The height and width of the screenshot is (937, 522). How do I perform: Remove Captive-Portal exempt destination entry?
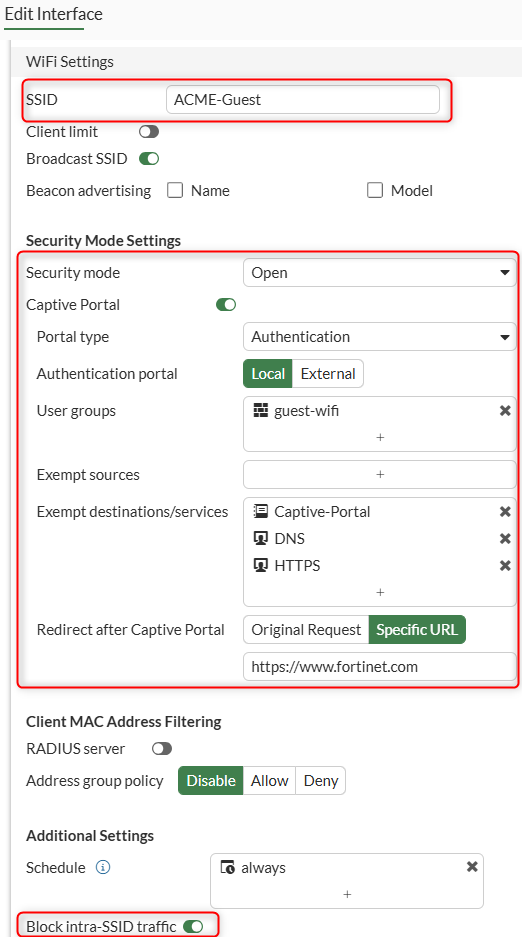[x=505, y=512]
